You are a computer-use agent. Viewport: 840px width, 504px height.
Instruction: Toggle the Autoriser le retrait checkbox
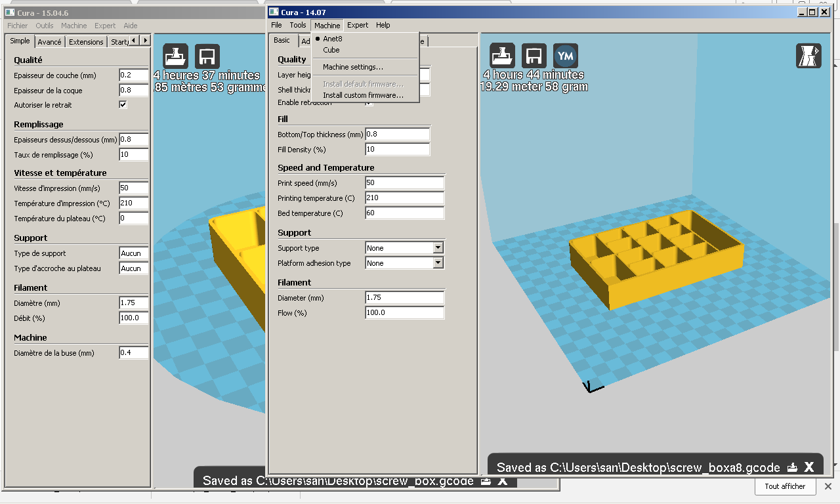pyautogui.click(x=123, y=104)
